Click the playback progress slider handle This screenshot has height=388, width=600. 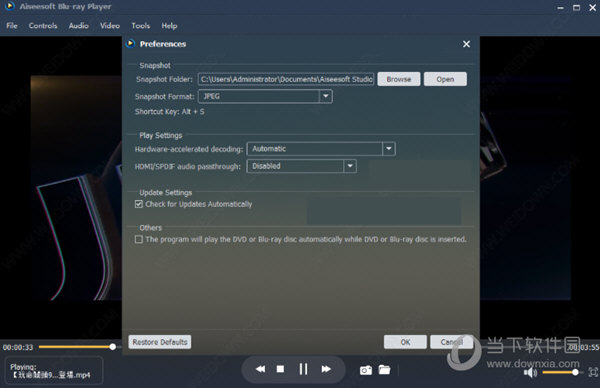[112, 347]
